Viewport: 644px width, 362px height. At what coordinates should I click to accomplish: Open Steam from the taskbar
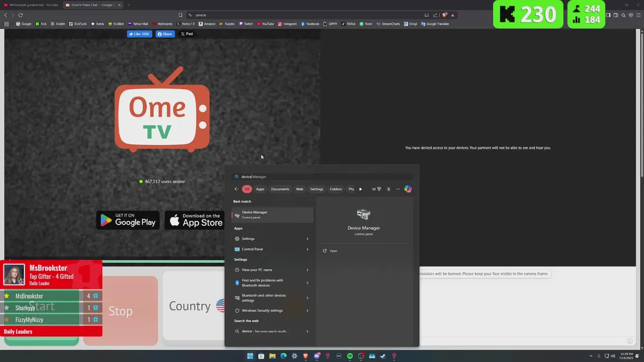coord(383,356)
